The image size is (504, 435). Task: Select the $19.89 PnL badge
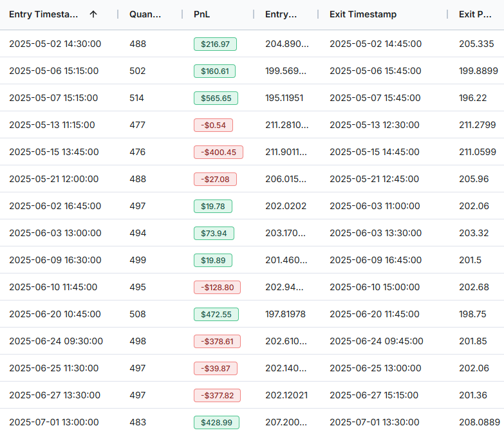tap(213, 260)
